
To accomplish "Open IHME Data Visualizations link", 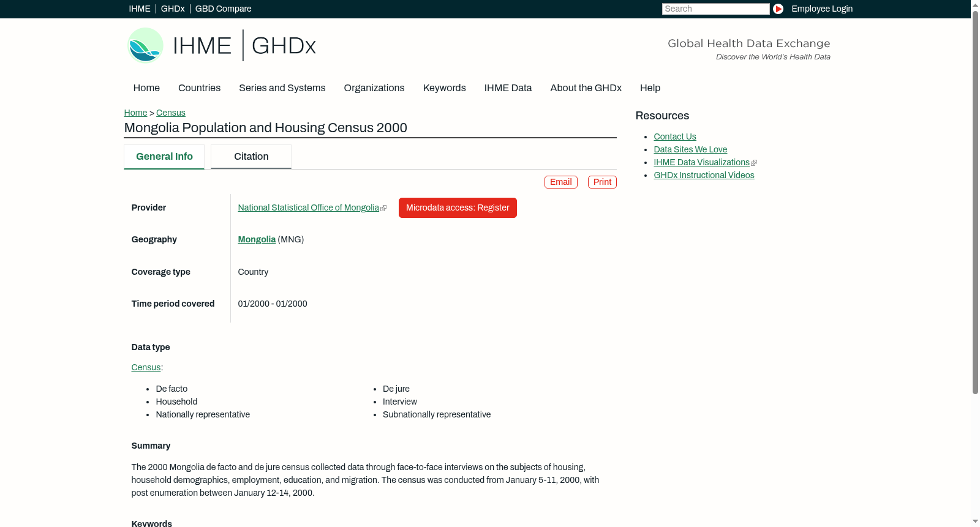I will click(x=701, y=162).
